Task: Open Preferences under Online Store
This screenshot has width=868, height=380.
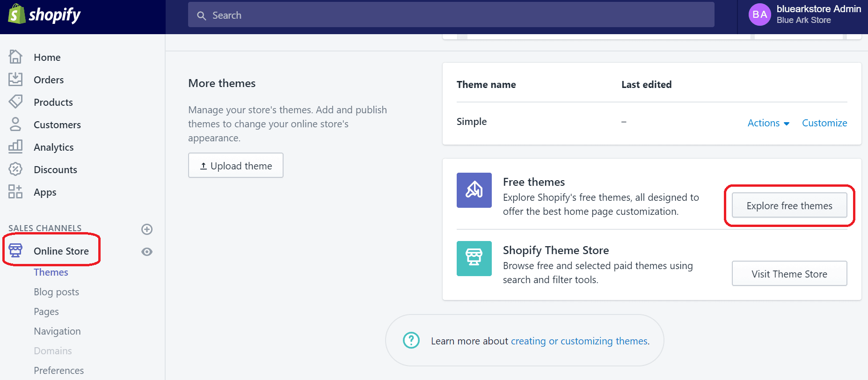Action: [x=59, y=370]
